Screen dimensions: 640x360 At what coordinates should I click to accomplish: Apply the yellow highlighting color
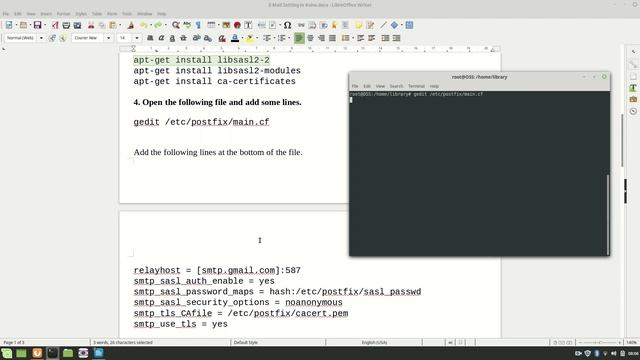point(249,38)
